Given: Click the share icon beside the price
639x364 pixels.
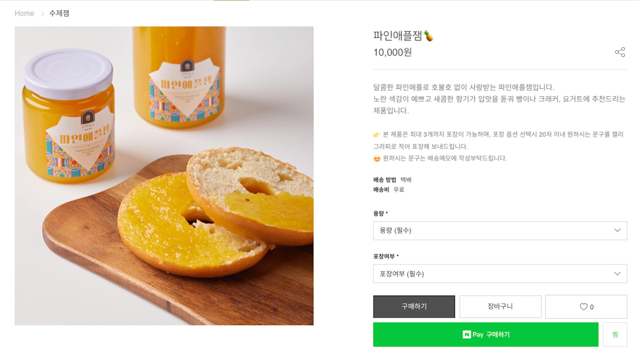Looking at the screenshot, I should pyautogui.click(x=620, y=53).
